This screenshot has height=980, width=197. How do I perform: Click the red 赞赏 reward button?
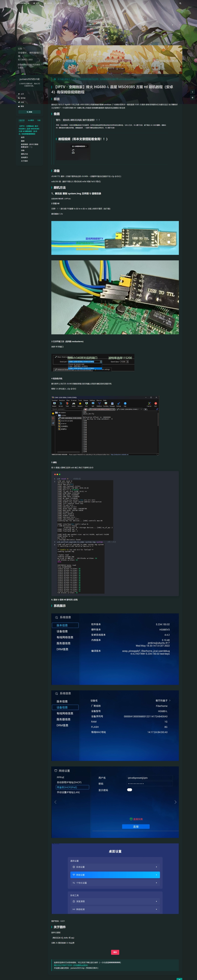coord(115,952)
